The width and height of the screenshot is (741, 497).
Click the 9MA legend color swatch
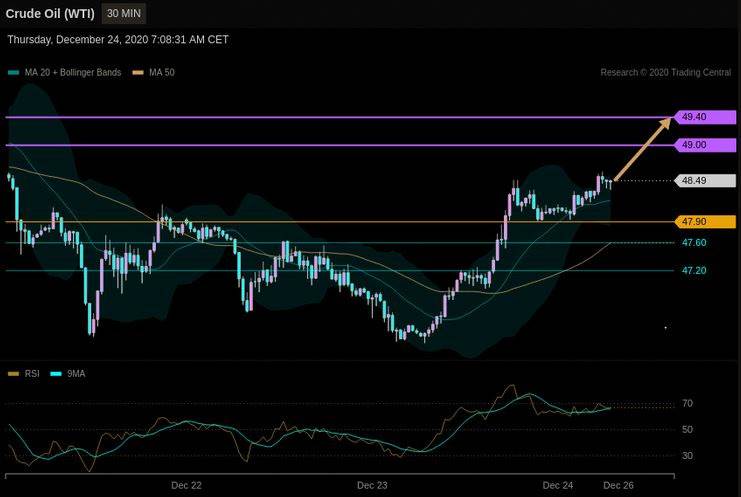(x=56, y=374)
